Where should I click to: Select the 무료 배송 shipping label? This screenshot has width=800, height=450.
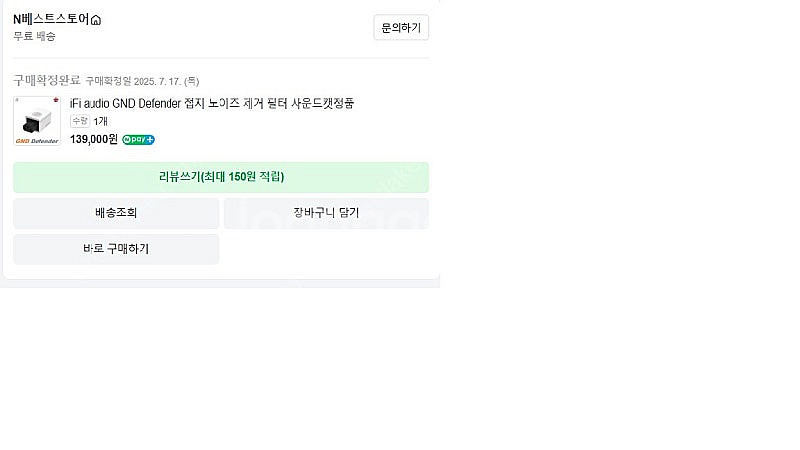click(x=34, y=36)
